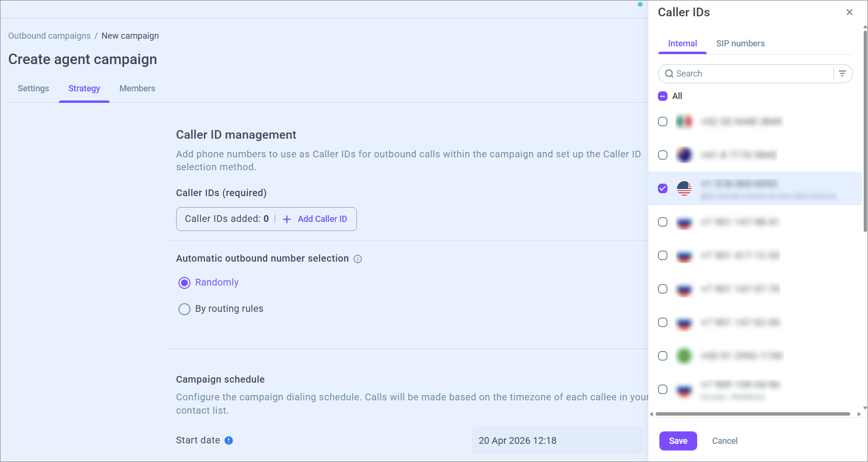Click the Start date alert icon

tap(229, 440)
